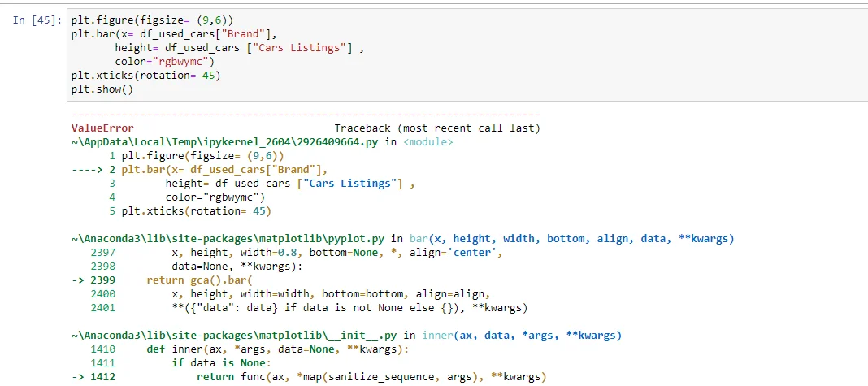Click the Traceback (most recent call last) text
This screenshot has width=868, height=386.
(x=436, y=128)
